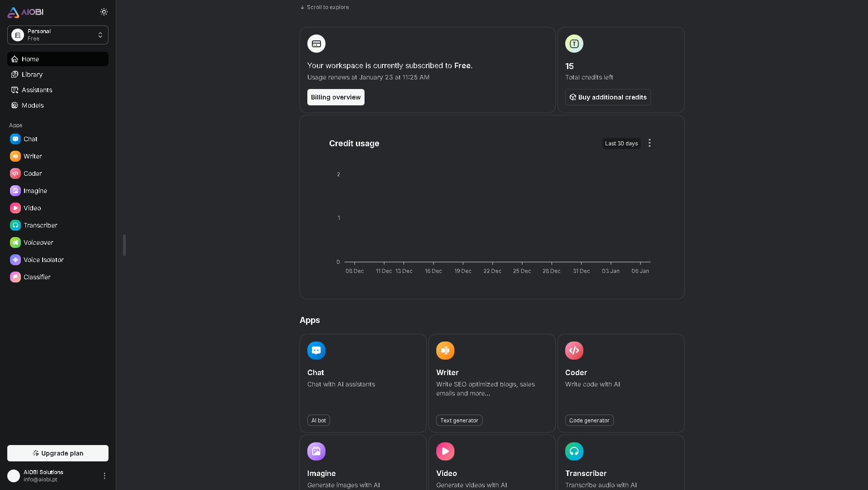Click the Upgrade plan button
This screenshot has height=490, width=868.
pyautogui.click(x=57, y=453)
